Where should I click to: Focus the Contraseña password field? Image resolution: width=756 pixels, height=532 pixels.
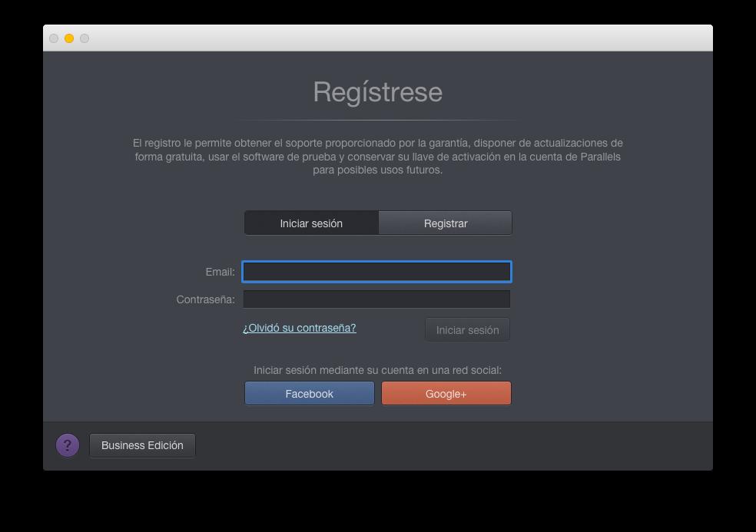point(376,299)
